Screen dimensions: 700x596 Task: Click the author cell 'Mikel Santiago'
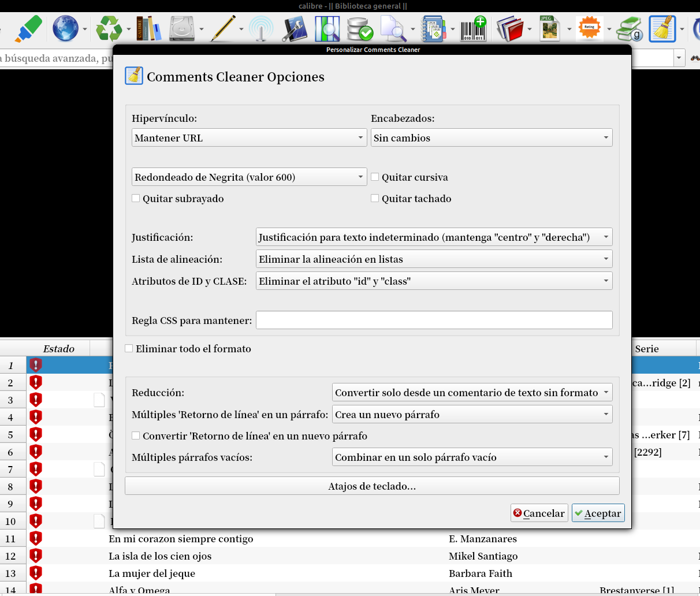(483, 556)
